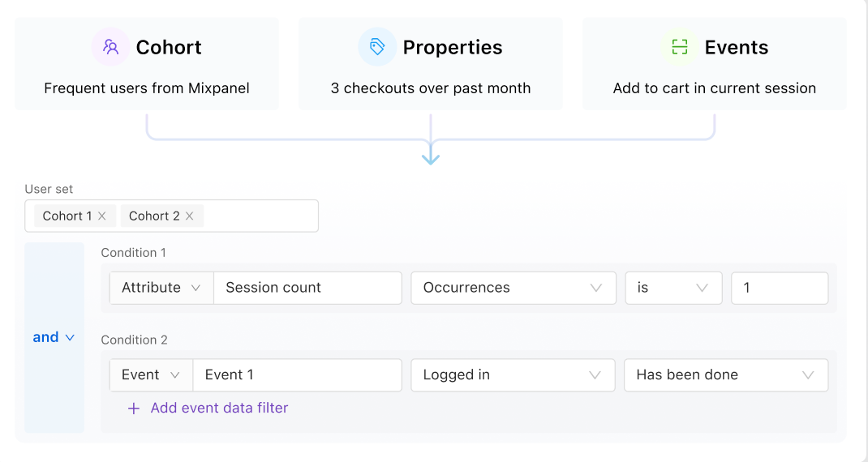
Task: Expand the Occurrences dropdown
Action: point(513,288)
